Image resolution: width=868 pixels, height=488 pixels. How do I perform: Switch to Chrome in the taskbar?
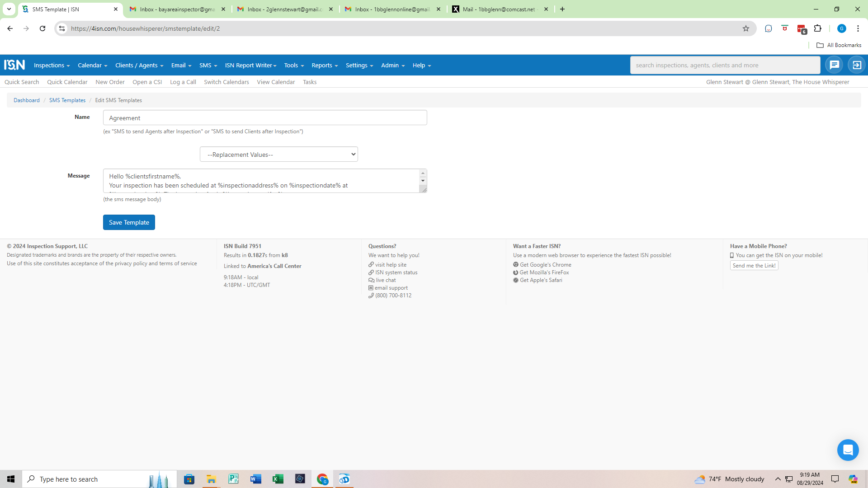322,479
